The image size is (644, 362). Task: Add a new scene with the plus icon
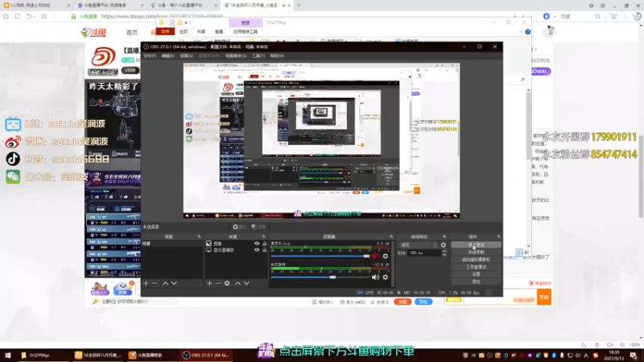point(146,283)
